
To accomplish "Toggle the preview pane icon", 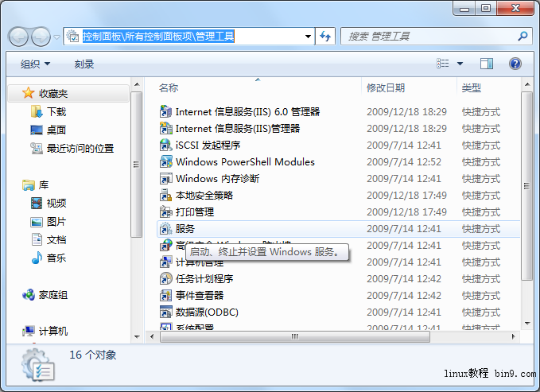I will click(x=487, y=64).
